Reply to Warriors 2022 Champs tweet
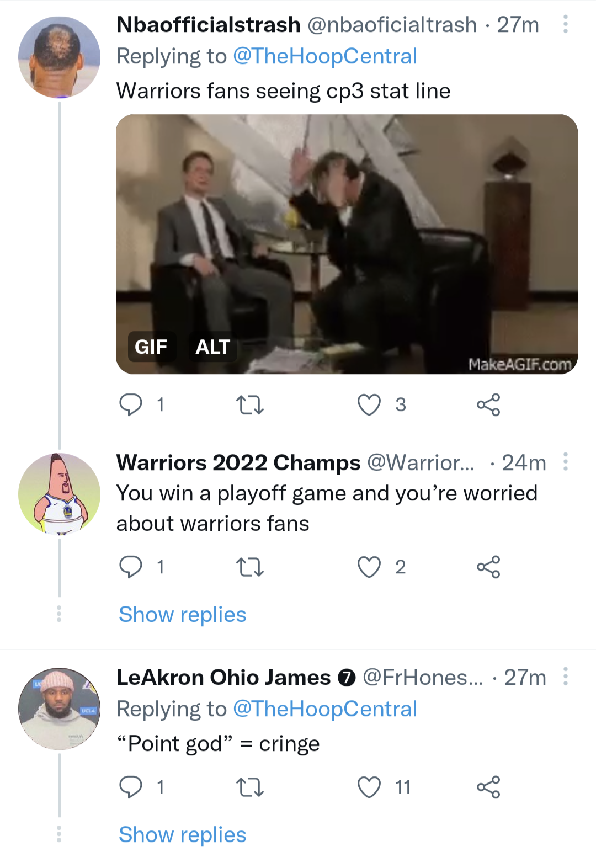The height and width of the screenshot is (868, 596). click(x=131, y=567)
